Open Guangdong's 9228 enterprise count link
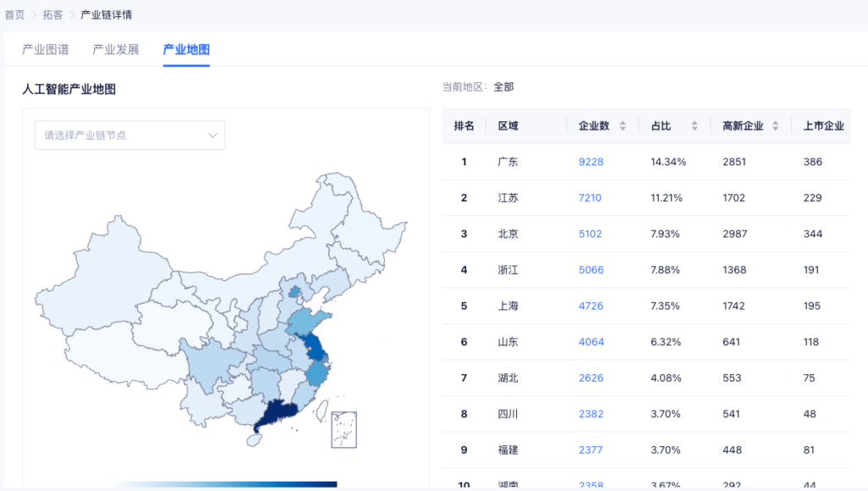Viewport: 868px width, 491px height. [591, 162]
